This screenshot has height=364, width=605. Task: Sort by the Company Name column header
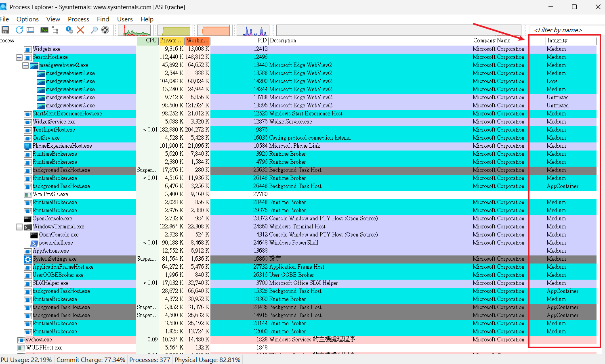[501, 41]
